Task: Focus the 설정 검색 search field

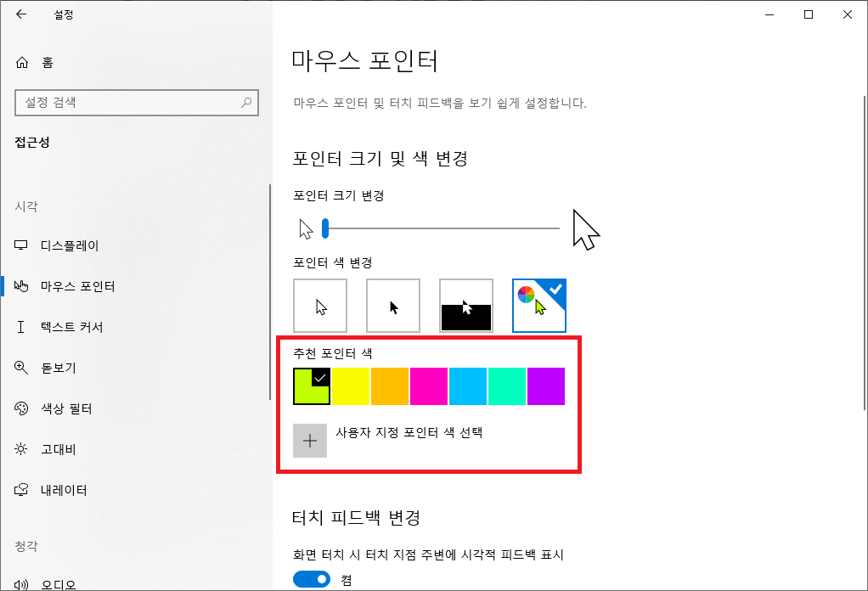Action: click(x=136, y=103)
